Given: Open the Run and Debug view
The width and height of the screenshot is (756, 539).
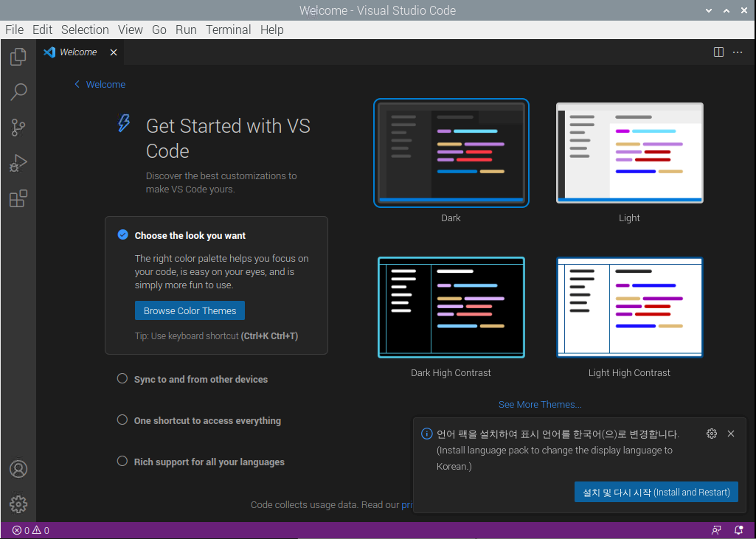Looking at the screenshot, I should tap(18, 163).
